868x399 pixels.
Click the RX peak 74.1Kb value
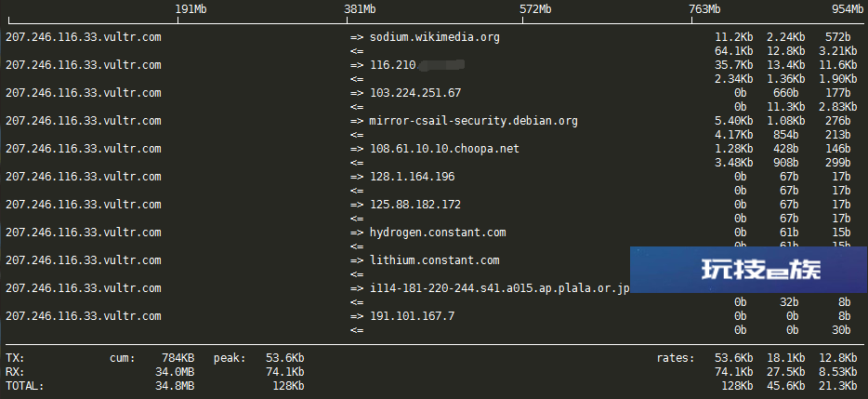tap(284, 372)
